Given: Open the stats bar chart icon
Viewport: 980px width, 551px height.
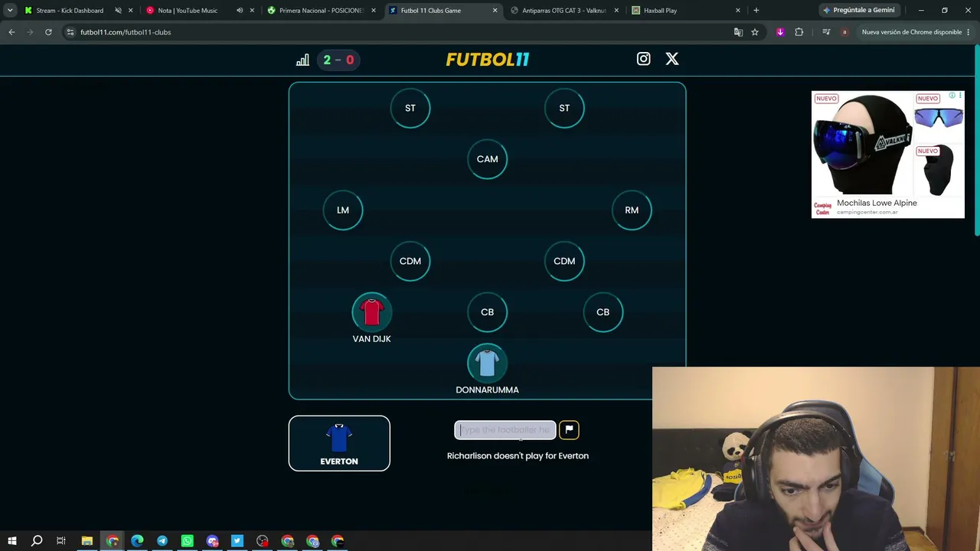Looking at the screenshot, I should click(302, 60).
